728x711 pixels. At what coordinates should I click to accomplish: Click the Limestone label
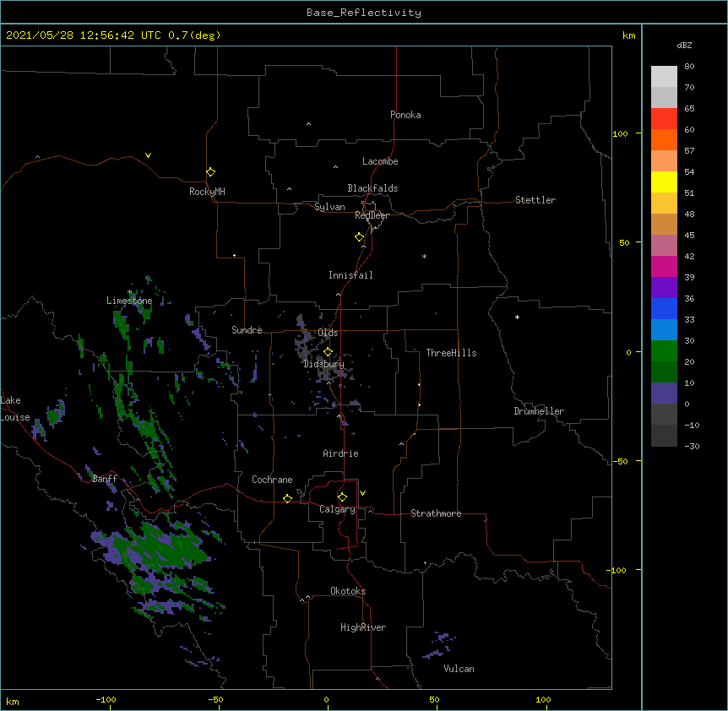pos(129,301)
